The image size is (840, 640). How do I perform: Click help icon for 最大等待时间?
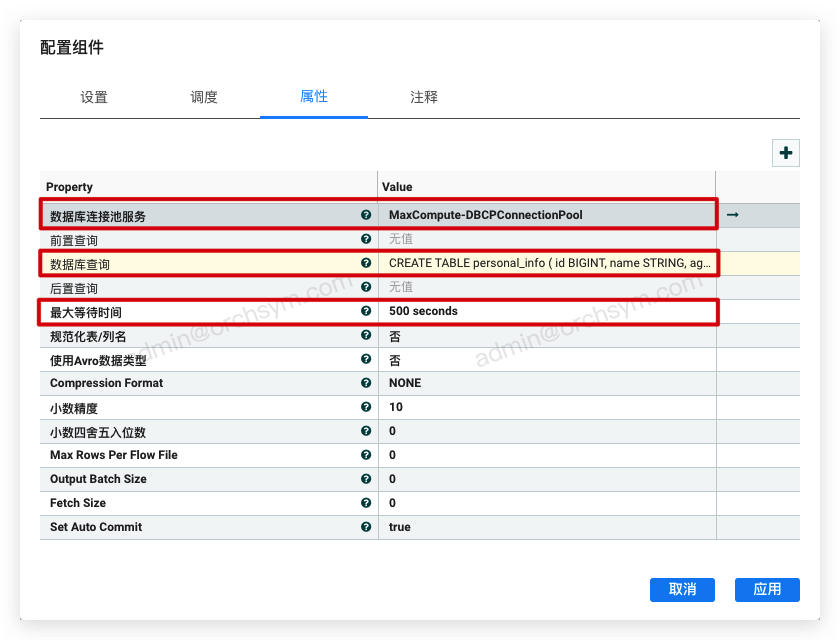tap(366, 311)
